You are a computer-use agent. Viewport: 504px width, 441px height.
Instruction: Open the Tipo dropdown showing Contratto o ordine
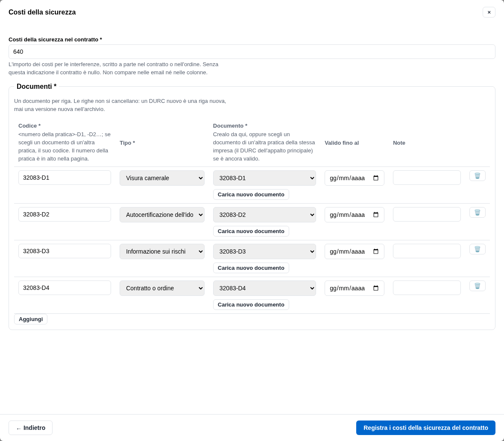pos(162,288)
